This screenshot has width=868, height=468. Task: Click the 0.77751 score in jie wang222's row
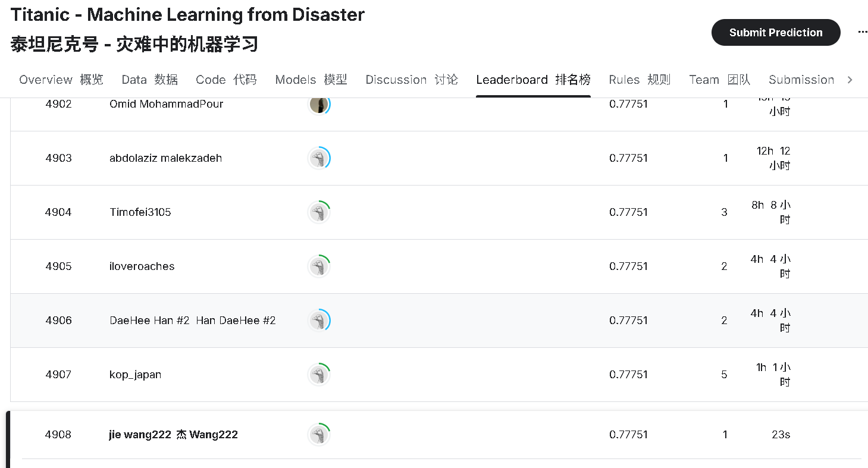(628, 435)
